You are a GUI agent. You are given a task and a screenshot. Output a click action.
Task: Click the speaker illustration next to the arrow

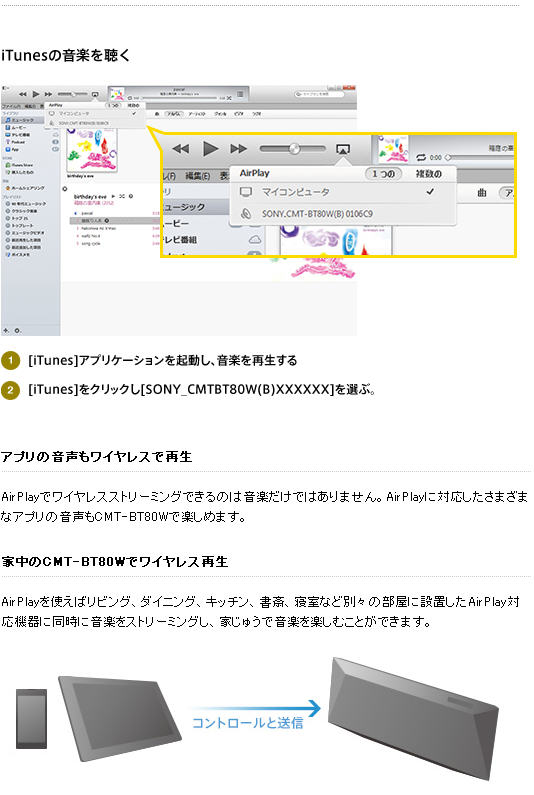coord(413,719)
